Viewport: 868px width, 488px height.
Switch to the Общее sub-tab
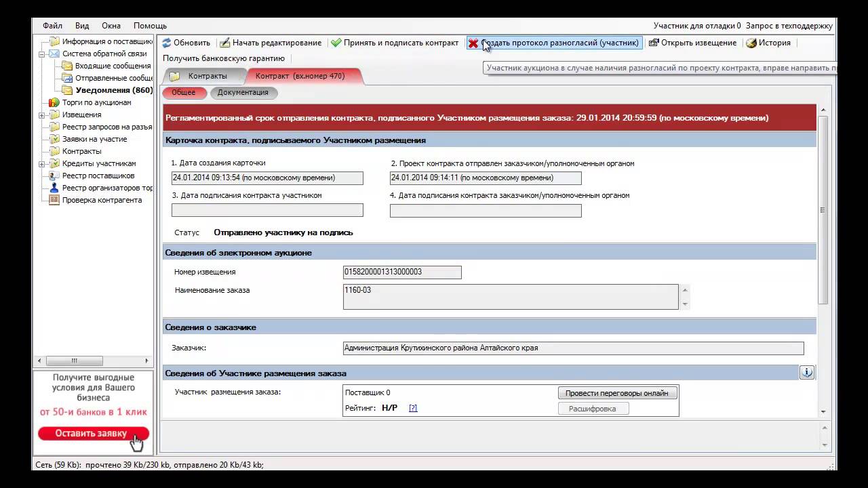pyautogui.click(x=183, y=92)
